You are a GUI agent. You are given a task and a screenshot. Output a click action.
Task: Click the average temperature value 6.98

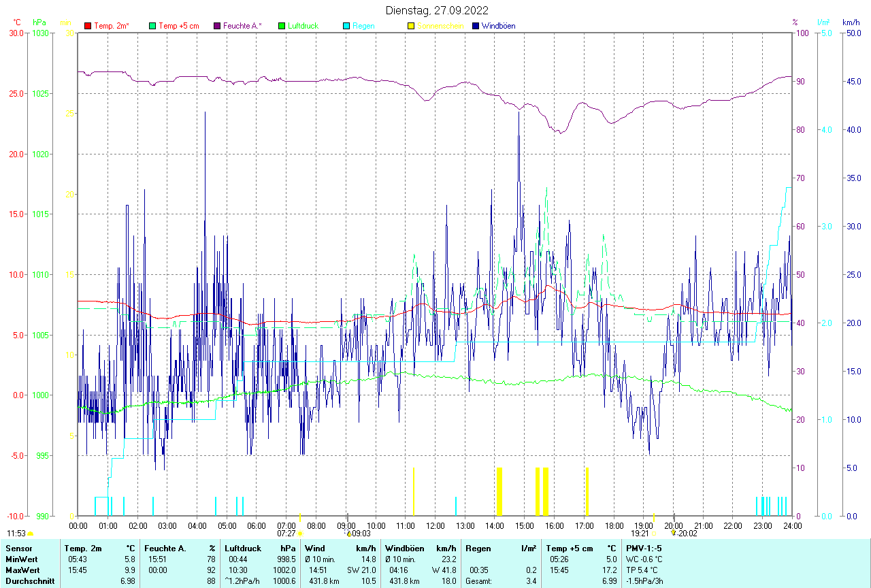(x=129, y=581)
